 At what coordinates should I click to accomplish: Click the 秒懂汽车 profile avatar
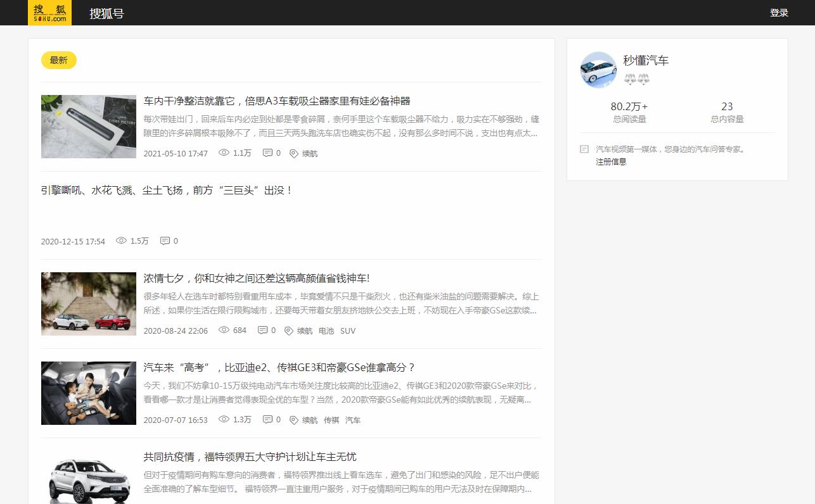[x=598, y=70]
